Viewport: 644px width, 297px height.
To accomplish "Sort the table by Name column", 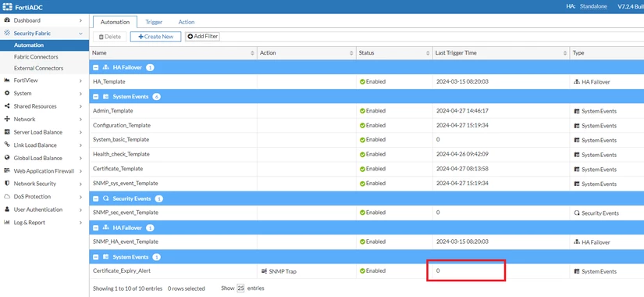I will [252, 53].
